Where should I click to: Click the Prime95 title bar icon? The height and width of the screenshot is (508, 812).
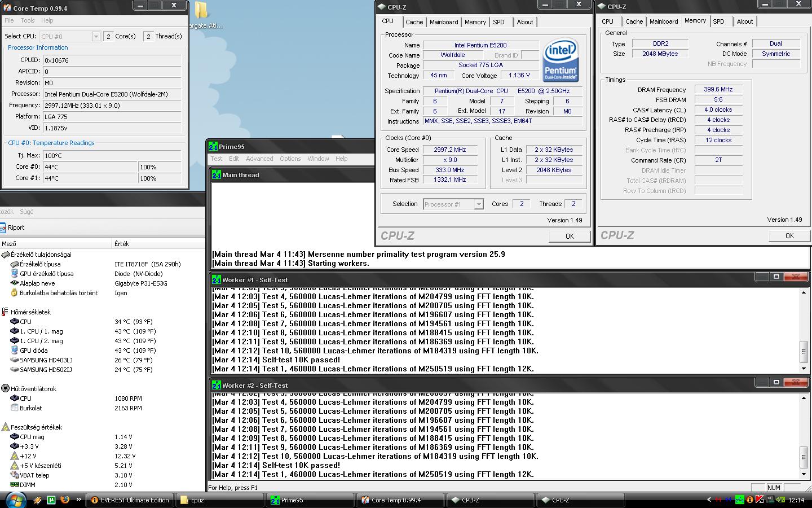tap(213, 146)
